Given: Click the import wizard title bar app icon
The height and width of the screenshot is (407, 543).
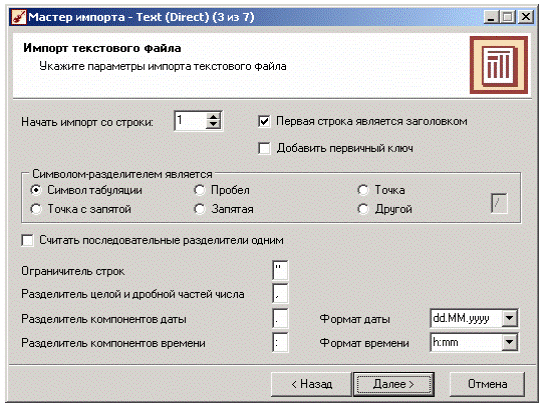Looking at the screenshot, I should pyautogui.click(x=19, y=17).
